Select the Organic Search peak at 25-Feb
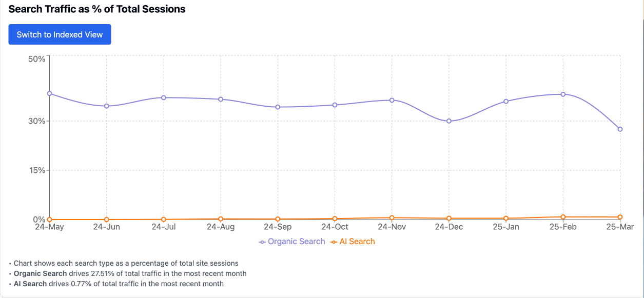Image resolution: width=644 pixels, height=298 pixels. (562, 94)
